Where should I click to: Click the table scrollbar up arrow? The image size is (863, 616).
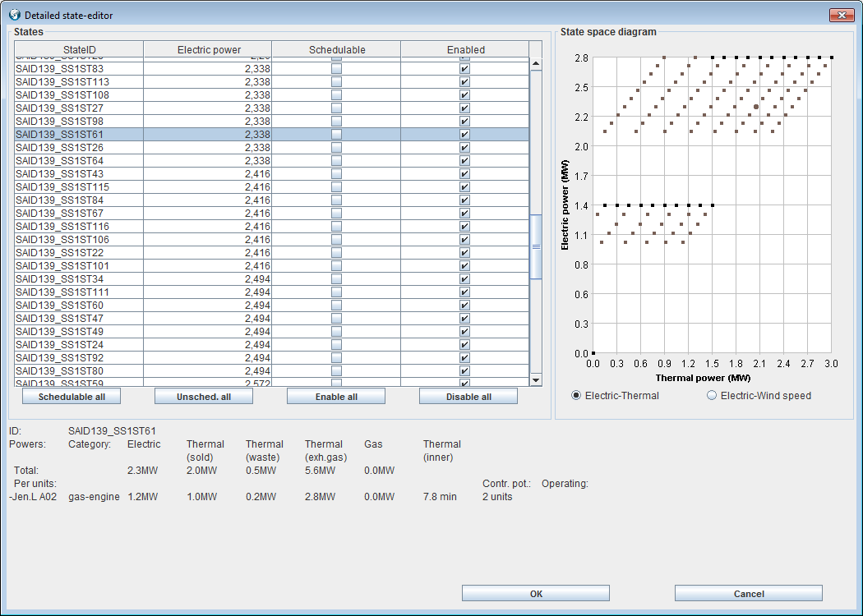pyautogui.click(x=536, y=64)
